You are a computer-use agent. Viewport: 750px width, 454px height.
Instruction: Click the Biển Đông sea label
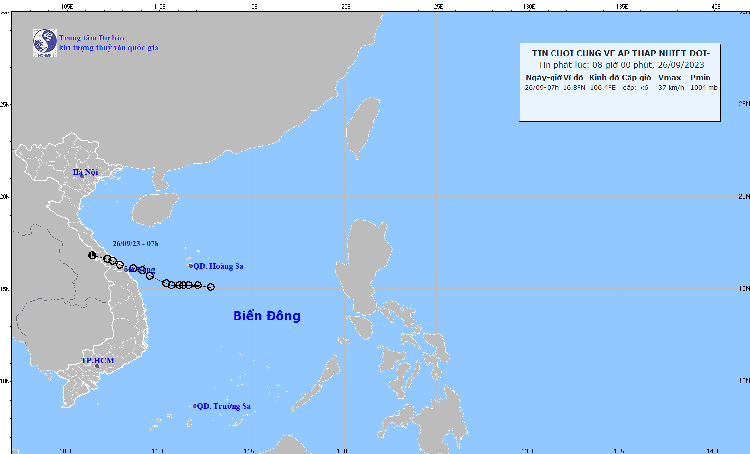[x=267, y=316]
